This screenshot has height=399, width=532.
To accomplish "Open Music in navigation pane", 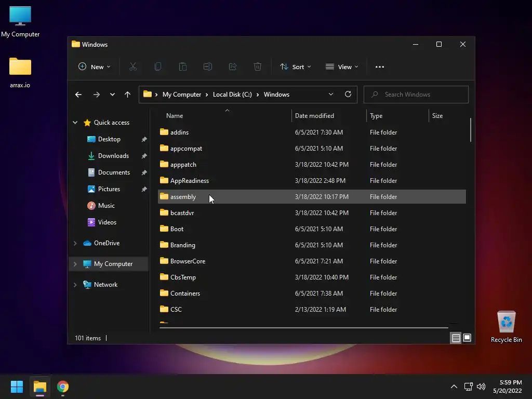I will coord(106,206).
